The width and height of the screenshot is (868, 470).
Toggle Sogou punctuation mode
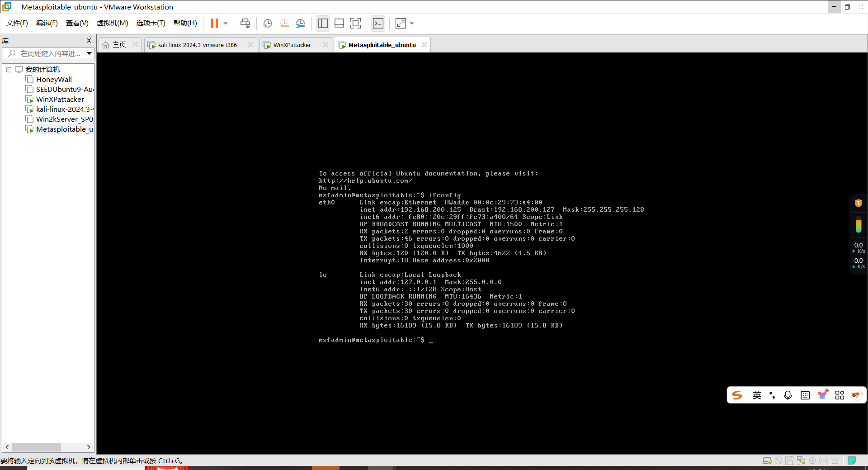tap(772, 395)
